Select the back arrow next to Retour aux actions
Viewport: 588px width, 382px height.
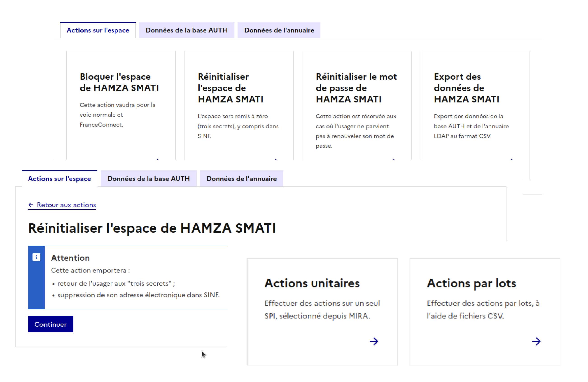pyautogui.click(x=31, y=204)
